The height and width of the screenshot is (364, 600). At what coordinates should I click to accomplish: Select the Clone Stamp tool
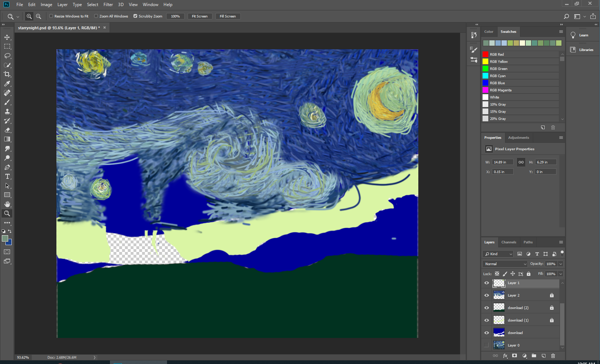pos(7,111)
